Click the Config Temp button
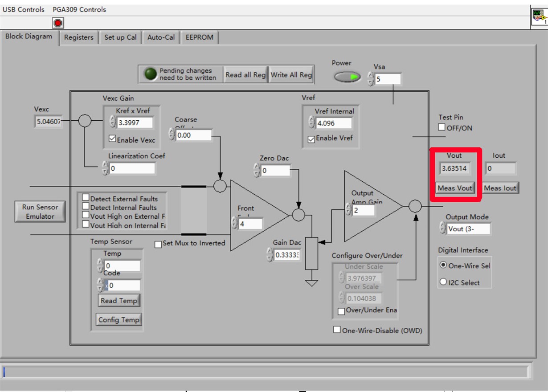The height and width of the screenshot is (392, 548). point(119,320)
